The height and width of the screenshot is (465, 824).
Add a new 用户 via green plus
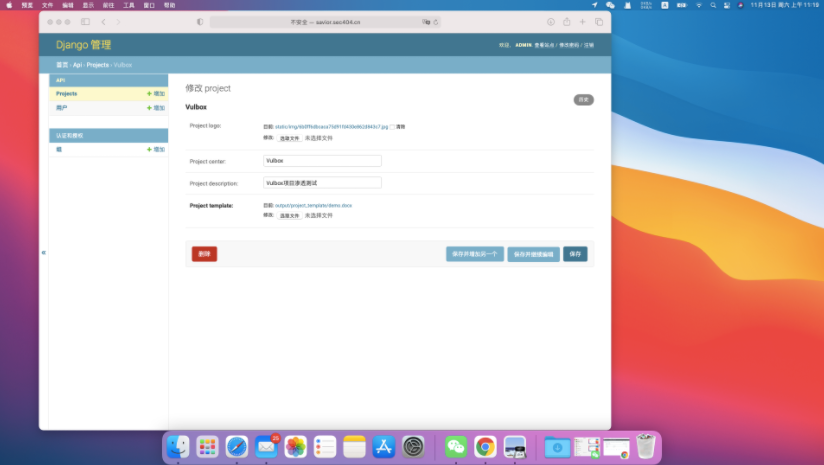(156, 108)
